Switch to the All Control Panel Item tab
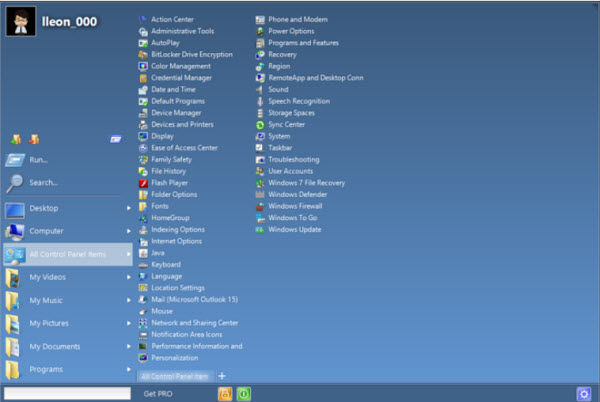This screenshot has width=600, height=402. pos(174,376)
